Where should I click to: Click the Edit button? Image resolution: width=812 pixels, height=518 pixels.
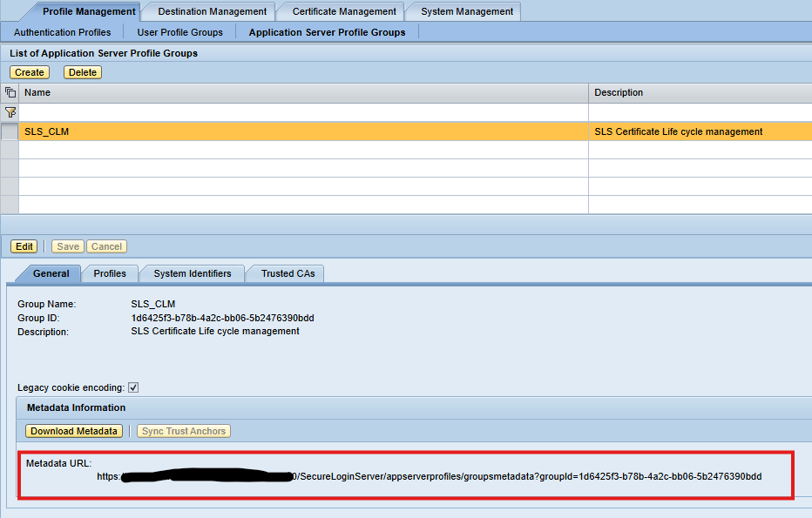coord(24,246)
